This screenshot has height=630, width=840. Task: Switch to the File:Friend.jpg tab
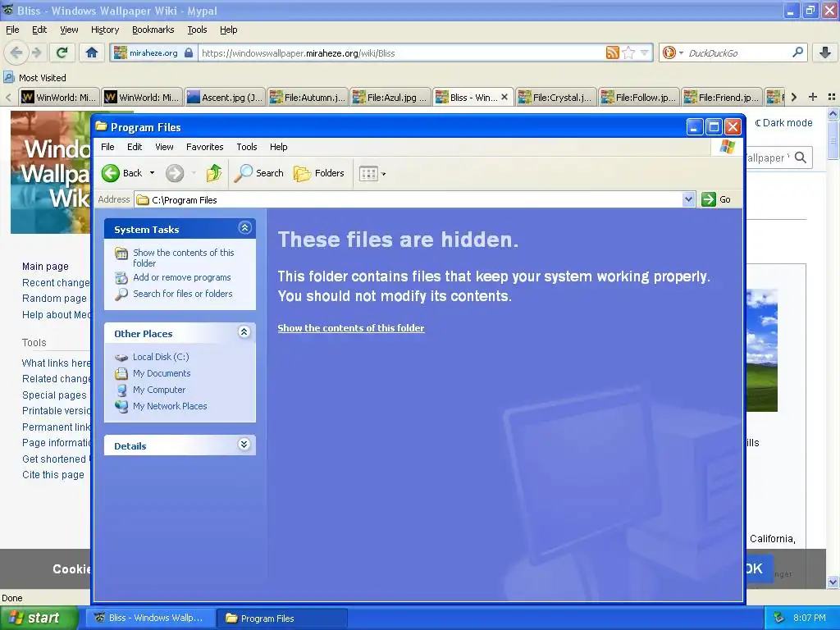coord(722,97)
